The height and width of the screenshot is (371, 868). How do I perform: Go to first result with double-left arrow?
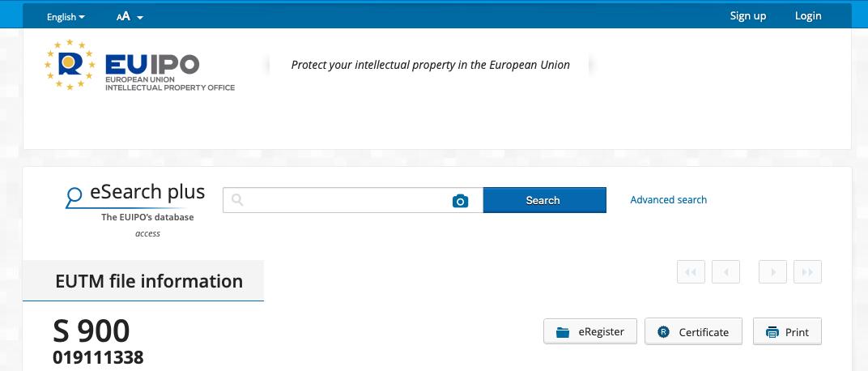click(691, 272)
